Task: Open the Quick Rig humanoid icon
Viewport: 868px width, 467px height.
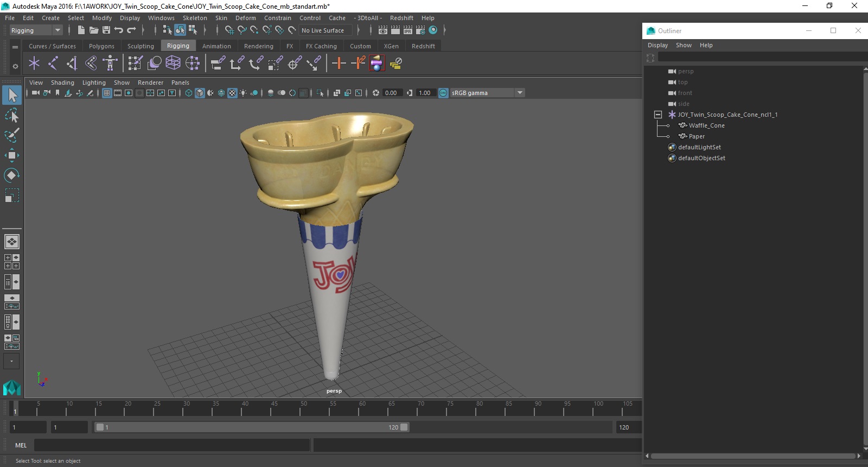Action: [x=110, y=64]
